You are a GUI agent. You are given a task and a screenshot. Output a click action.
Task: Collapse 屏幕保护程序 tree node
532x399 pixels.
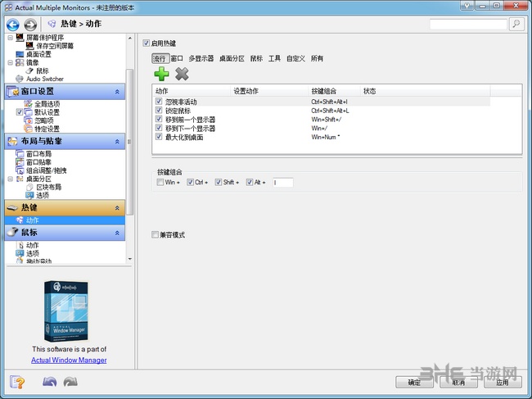(10, 38)
